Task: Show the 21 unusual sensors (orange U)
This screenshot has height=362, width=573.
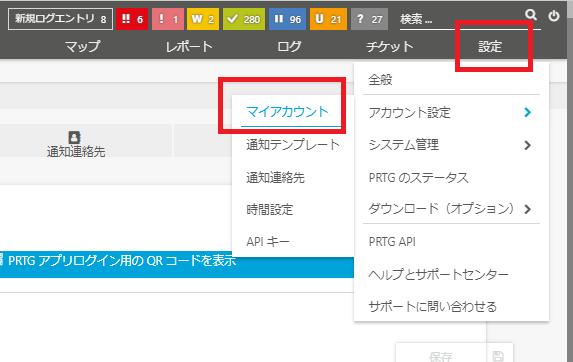Action: 328,19
